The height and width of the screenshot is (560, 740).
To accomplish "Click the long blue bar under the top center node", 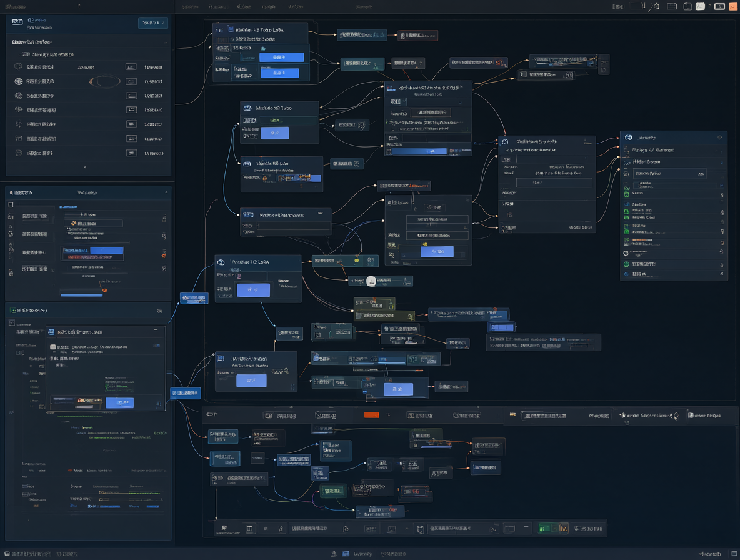I will [419, 151].
